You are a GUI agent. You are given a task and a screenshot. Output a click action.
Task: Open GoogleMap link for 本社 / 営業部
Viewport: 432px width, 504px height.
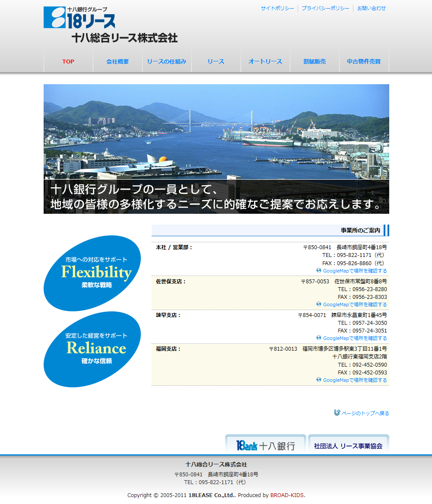point(355,271)
